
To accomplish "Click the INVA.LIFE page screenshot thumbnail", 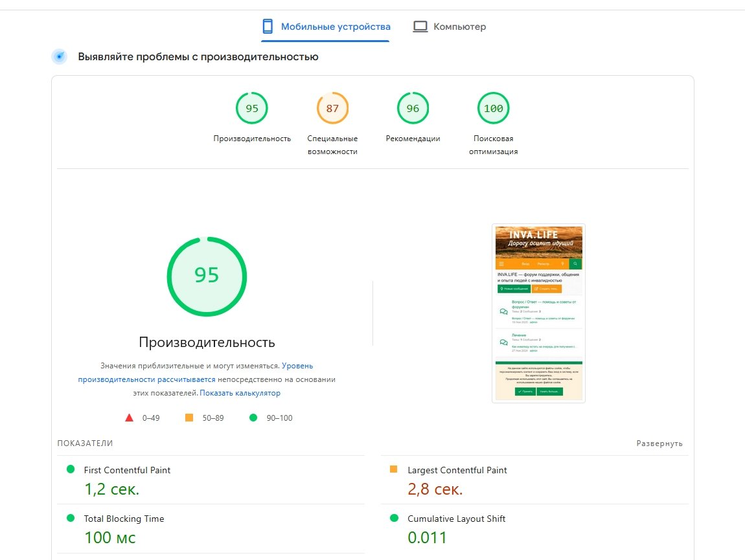I will (x=538, y=313).
